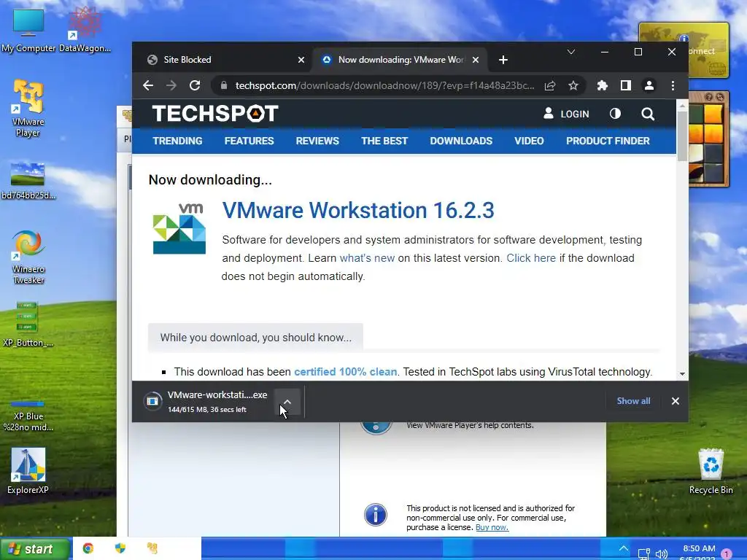Open THE BEST section
The width and height of the screenshot is (747, 560).
coord(384,141)
